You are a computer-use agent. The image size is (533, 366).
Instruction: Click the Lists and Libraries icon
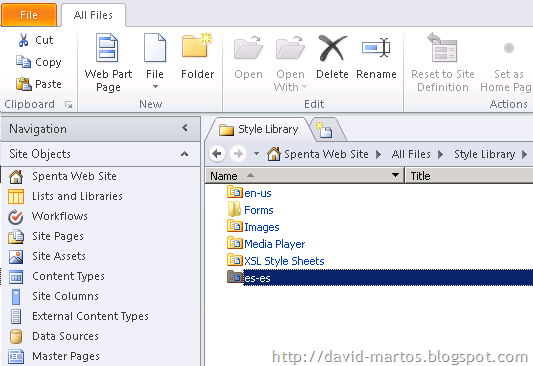[16, 196]
